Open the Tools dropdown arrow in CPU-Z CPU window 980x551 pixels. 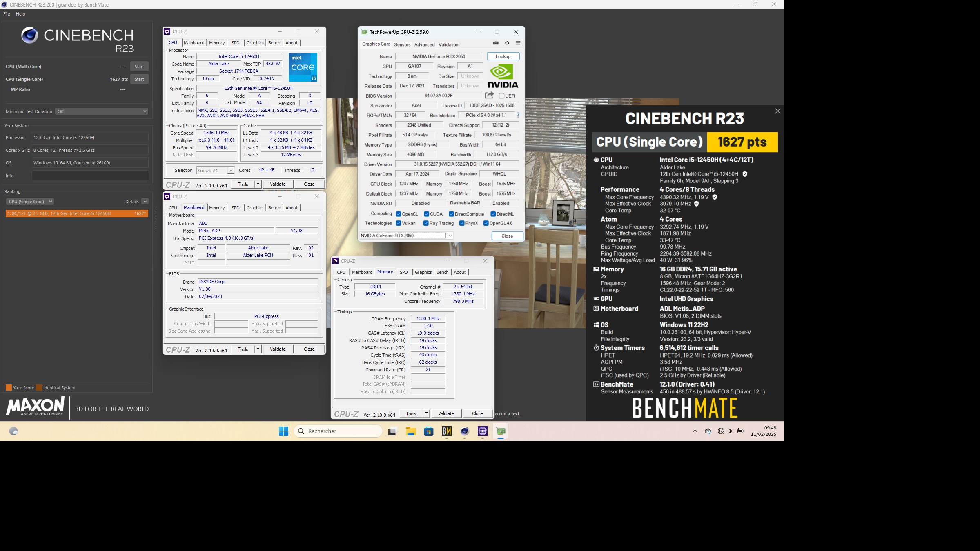click(x=258, y=184)
